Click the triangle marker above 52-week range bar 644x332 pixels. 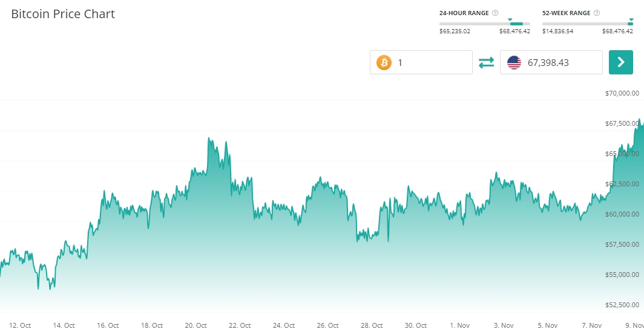click(x=631, y=19)
